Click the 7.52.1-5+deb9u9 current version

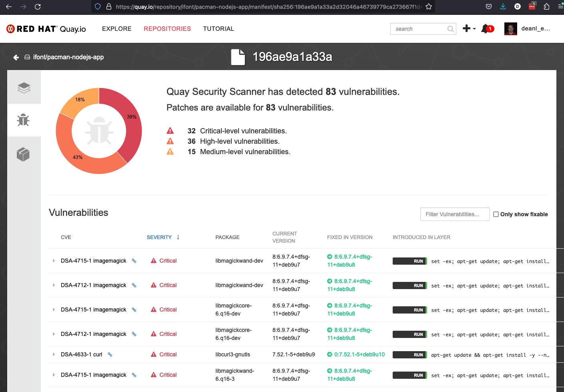[x=293, y=354]
